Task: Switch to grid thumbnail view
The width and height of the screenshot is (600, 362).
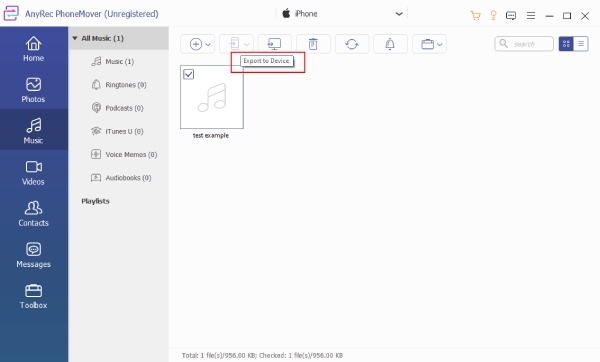Action: (x=566, y=44)
